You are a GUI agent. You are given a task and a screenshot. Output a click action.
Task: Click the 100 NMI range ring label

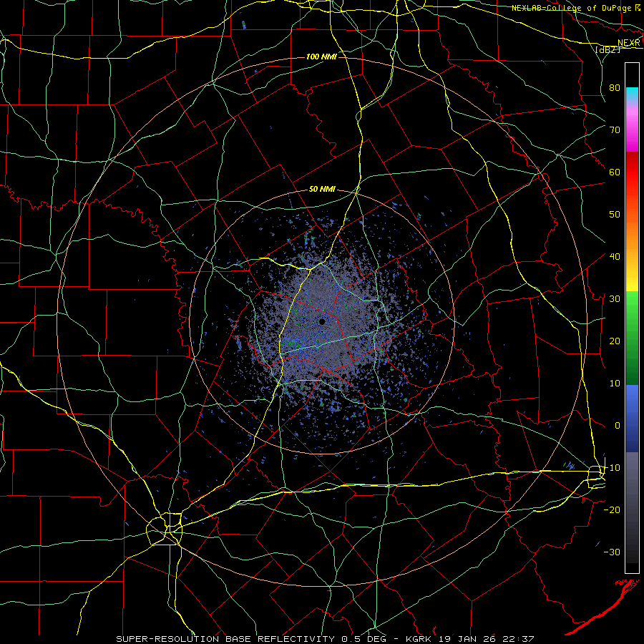[321, 57]
